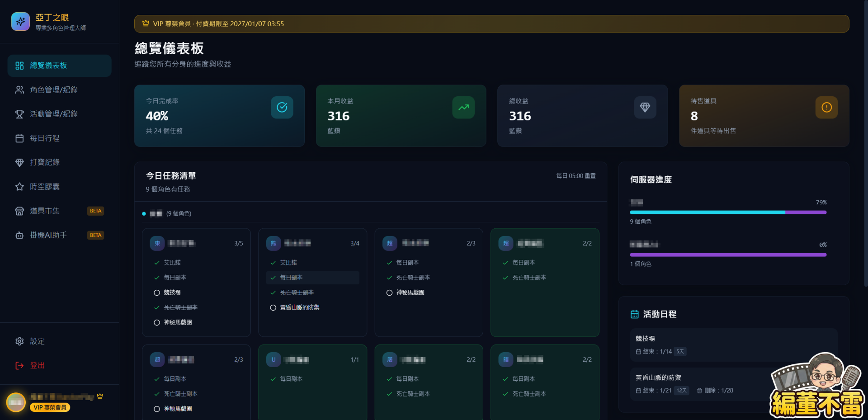Image resolution: width=868 pixels, height=420 pixels.
Task: Open 掛機AI助手 via its robot icon
Action: click(x=19, y=235)
